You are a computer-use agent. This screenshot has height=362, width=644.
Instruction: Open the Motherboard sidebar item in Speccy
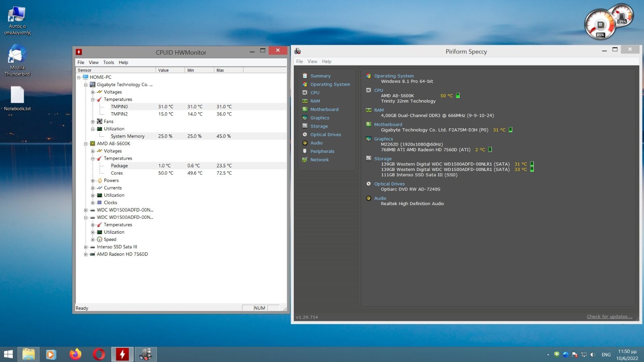coord(324,109)
